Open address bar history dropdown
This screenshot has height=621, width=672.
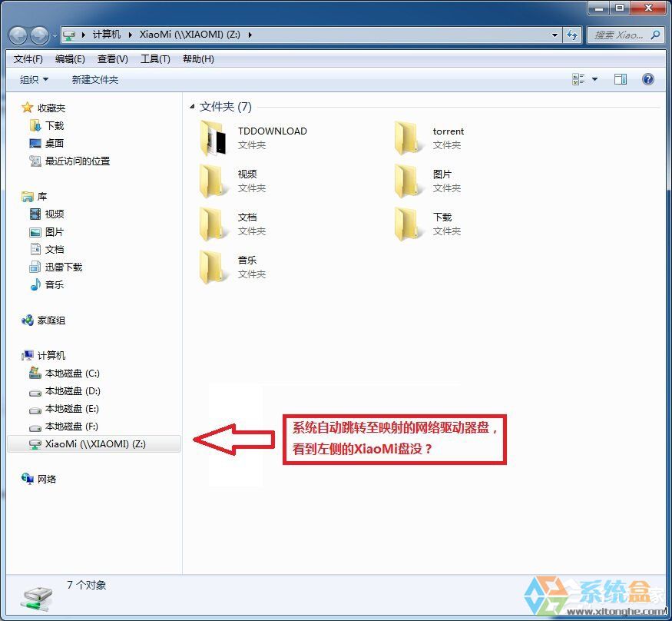pos(555,35)
